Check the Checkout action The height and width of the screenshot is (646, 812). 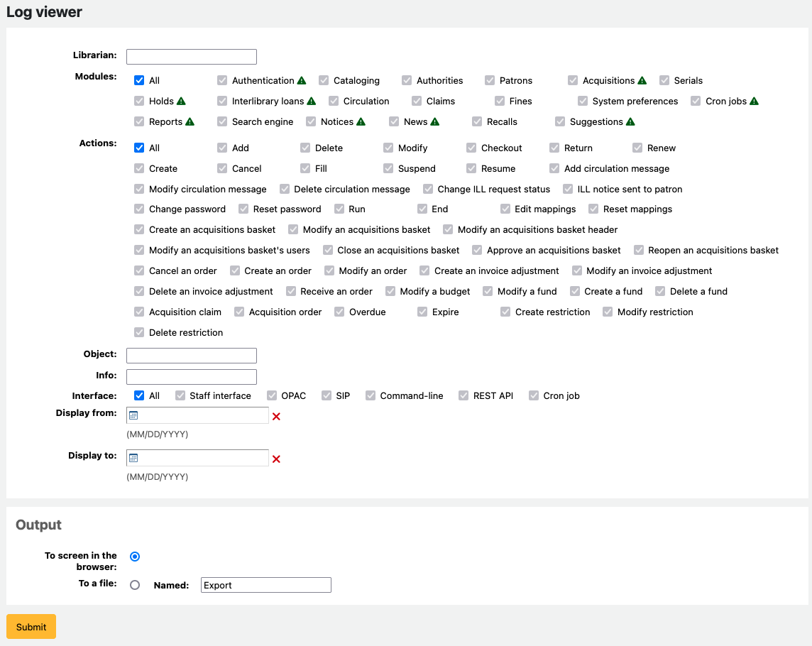(471, 148)
